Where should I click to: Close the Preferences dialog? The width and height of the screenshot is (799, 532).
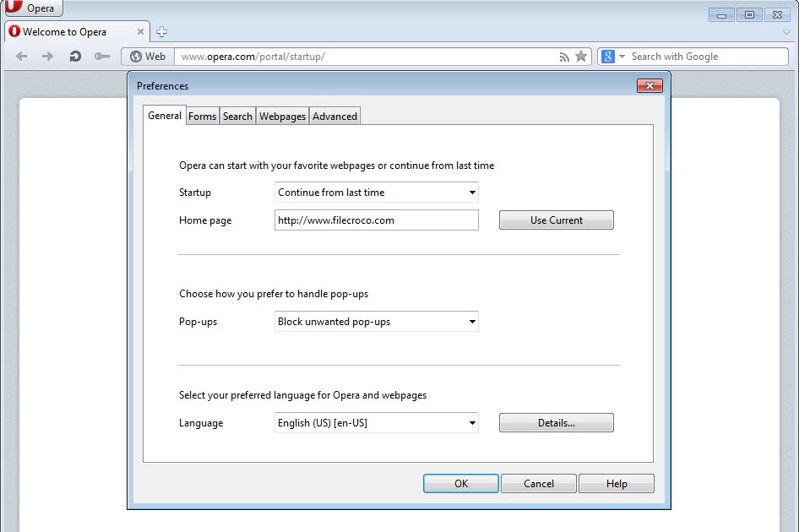650,85
